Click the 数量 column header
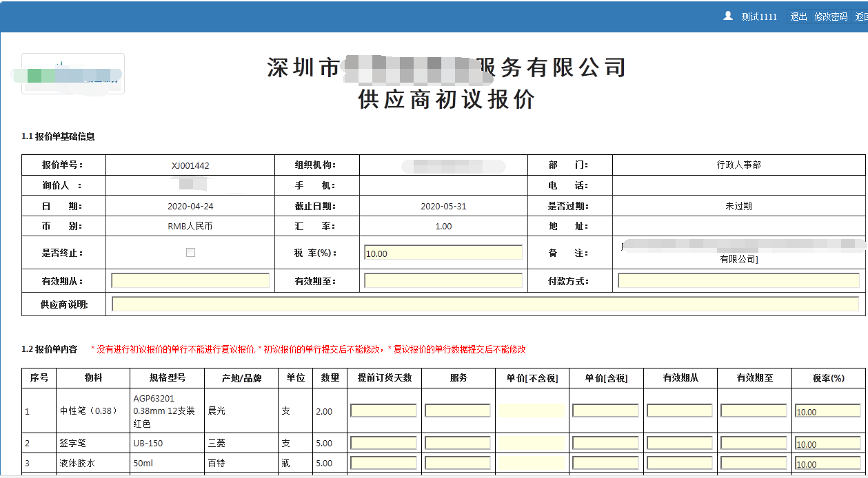 click(330, 378)
